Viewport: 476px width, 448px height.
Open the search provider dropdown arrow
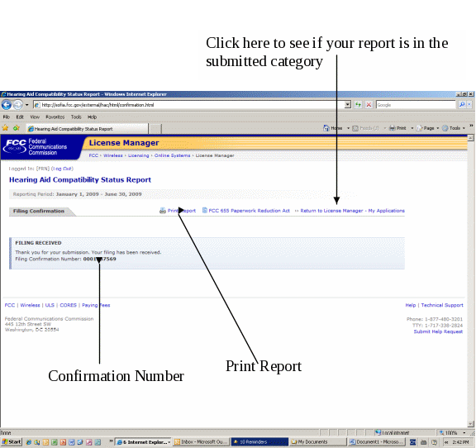(469, 105)
